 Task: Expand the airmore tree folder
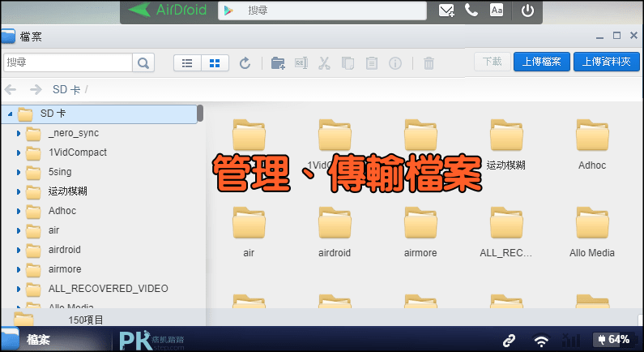19,269
